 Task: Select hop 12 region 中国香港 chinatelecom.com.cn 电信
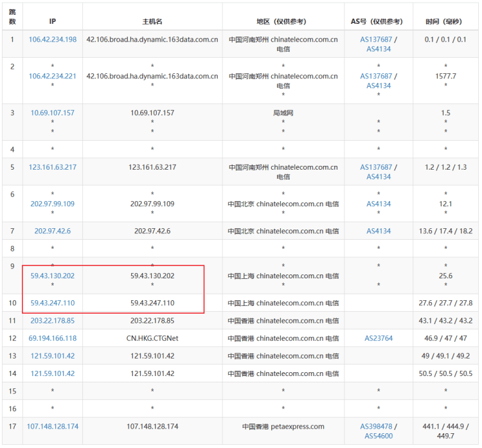click(x=283, y=338)
